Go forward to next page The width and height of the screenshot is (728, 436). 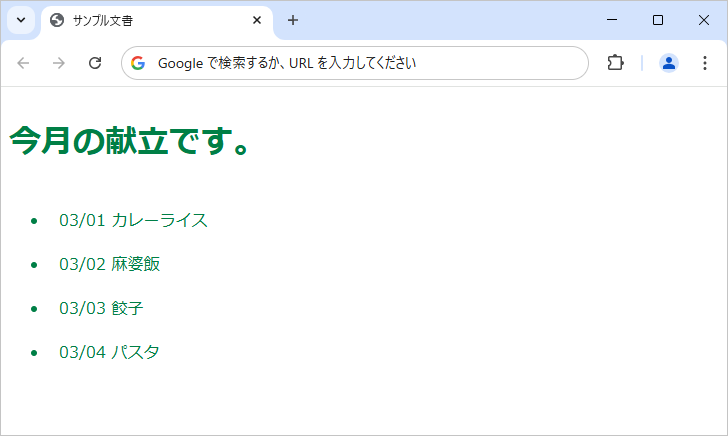click(x=59, y=63)
